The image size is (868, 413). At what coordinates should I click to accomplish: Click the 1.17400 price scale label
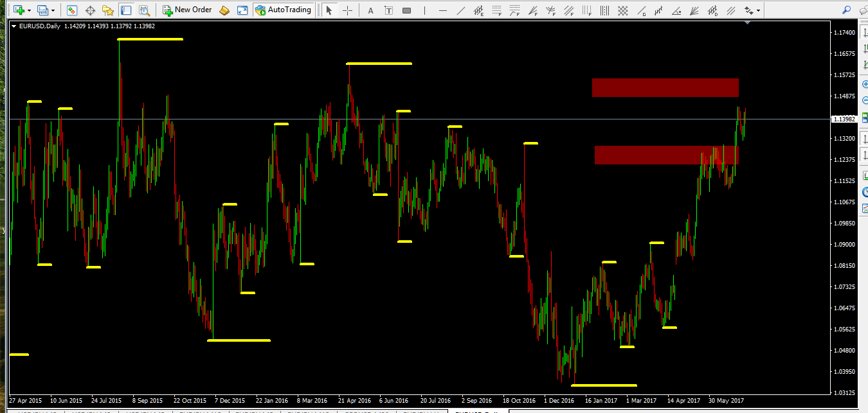coord(844,32)
